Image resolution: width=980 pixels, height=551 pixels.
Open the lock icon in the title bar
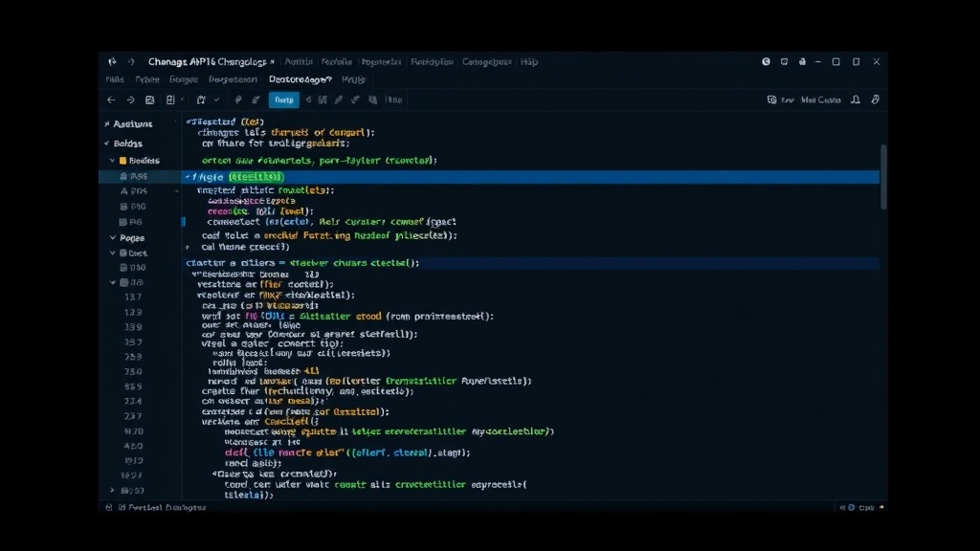pyautogui.click(x=802, y=62)
